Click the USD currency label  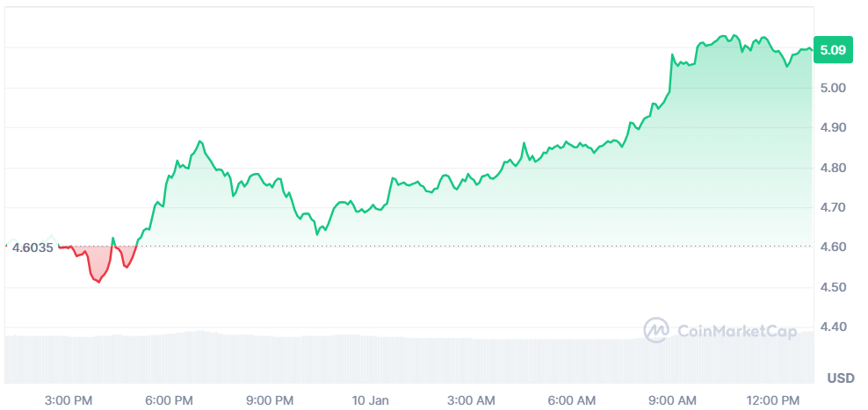click(841, 378)
